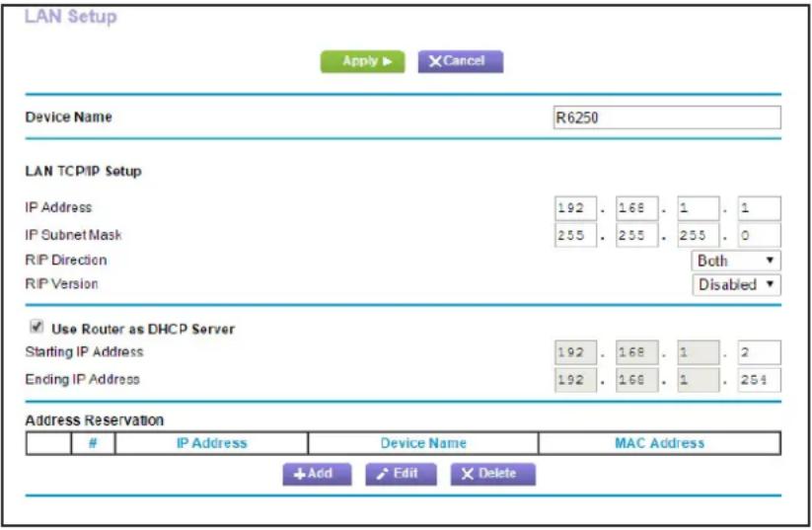812x530 pixels.
Task: Edit last octet of Starting IP Address
Action: 759,352
